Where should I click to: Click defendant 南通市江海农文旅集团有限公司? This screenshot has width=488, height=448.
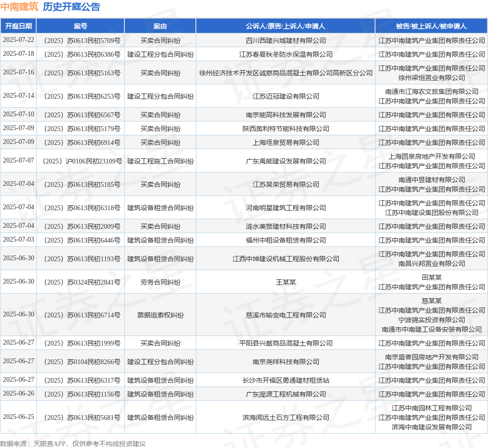432,92
